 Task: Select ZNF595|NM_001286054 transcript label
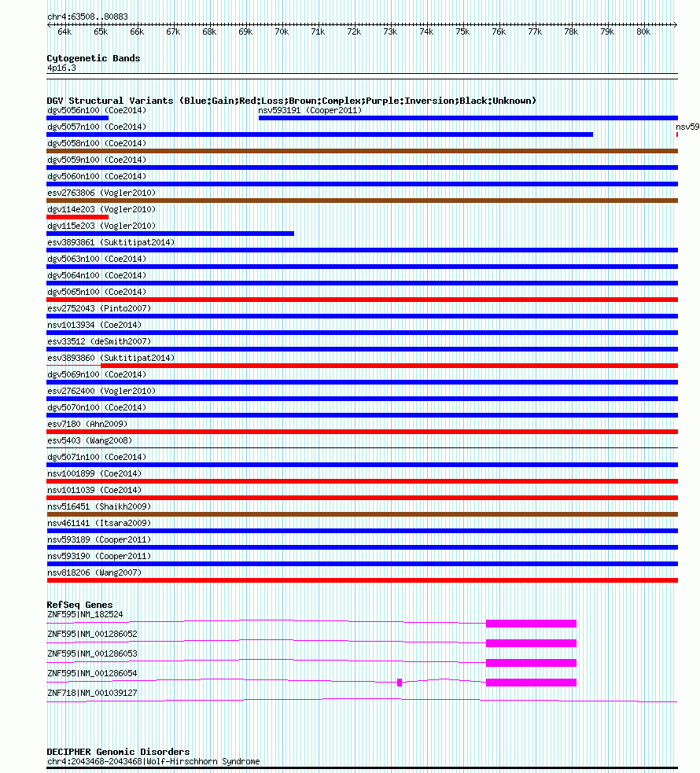point(92,673)
